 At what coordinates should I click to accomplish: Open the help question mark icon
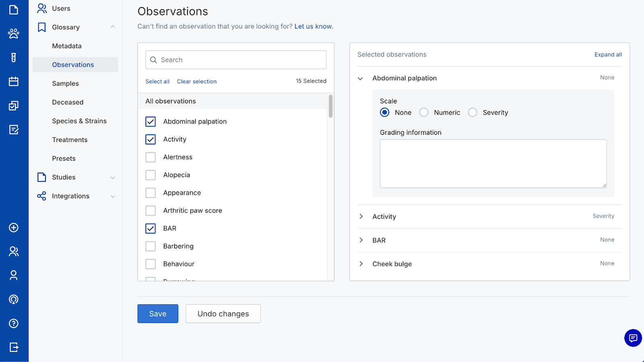(14, 323)
